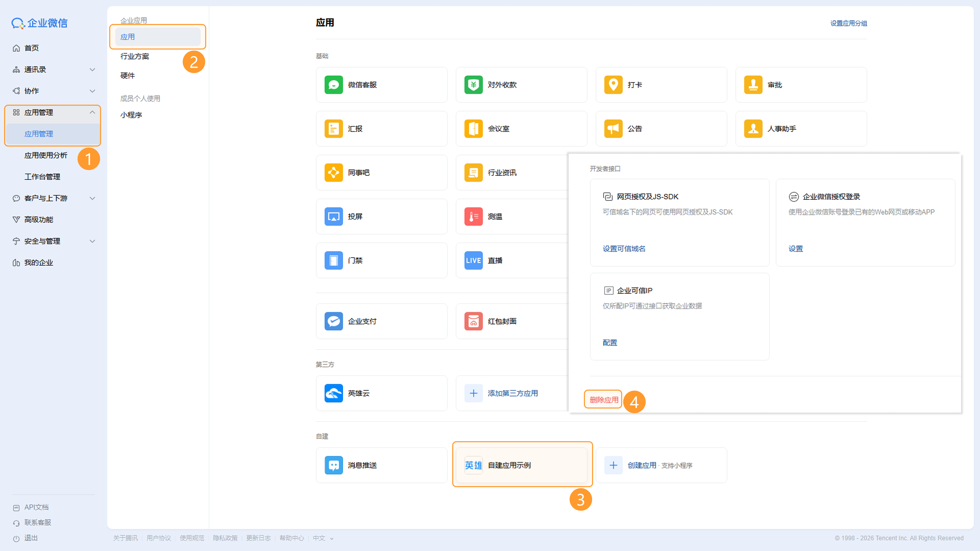Screen dimensions: 980x551
Task: Click the 自建应用示例 英雄 icon
Action: [473, 465]
